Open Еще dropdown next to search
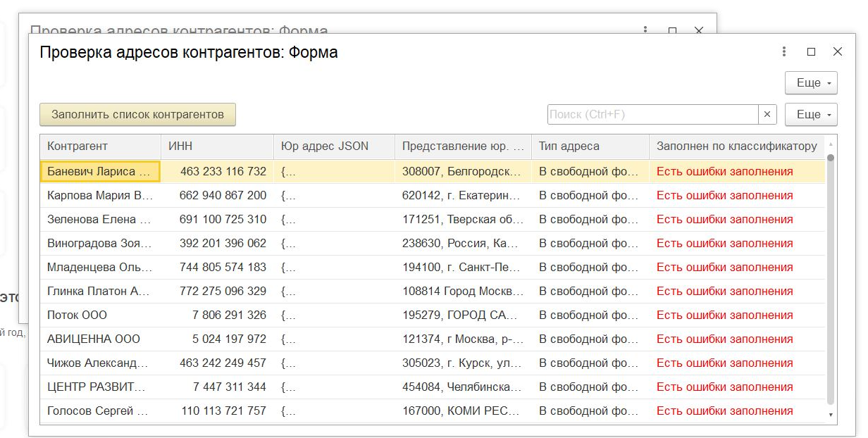This screenshot has height=438, width=868. point(811,115)
